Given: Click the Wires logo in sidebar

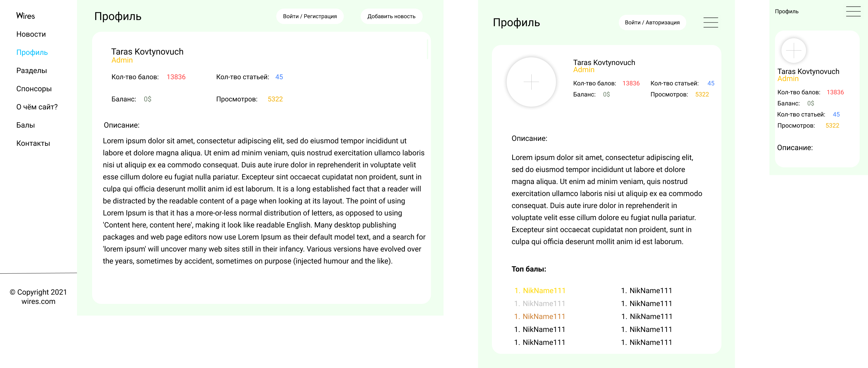Looking at the screenshot, I should [x=26, y=16].
